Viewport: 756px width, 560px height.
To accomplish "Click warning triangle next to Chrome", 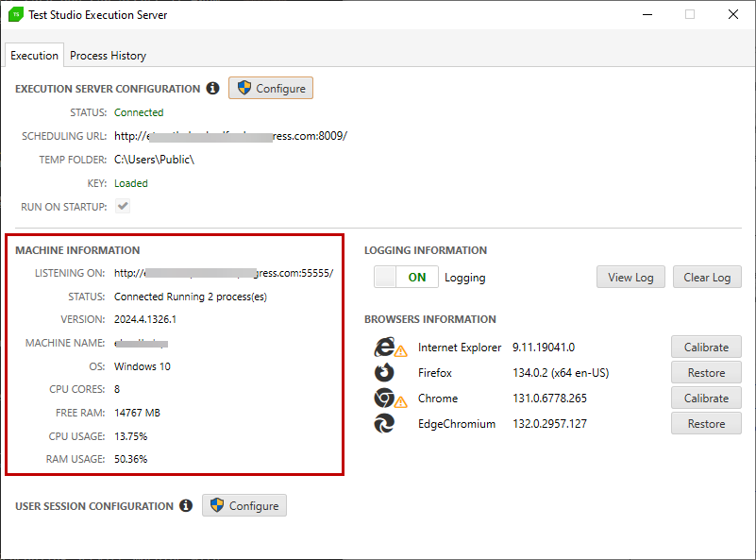I will (x=401, y=401).
